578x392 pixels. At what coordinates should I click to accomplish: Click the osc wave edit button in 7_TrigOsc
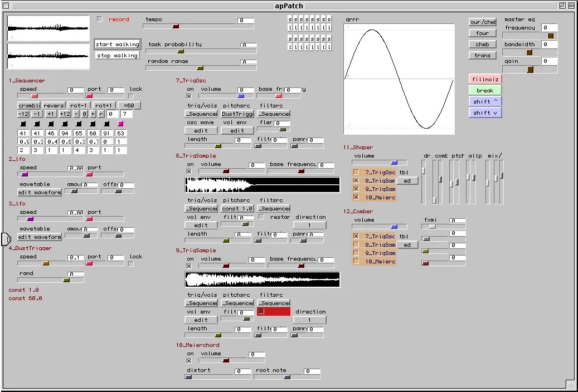(201, 130)
